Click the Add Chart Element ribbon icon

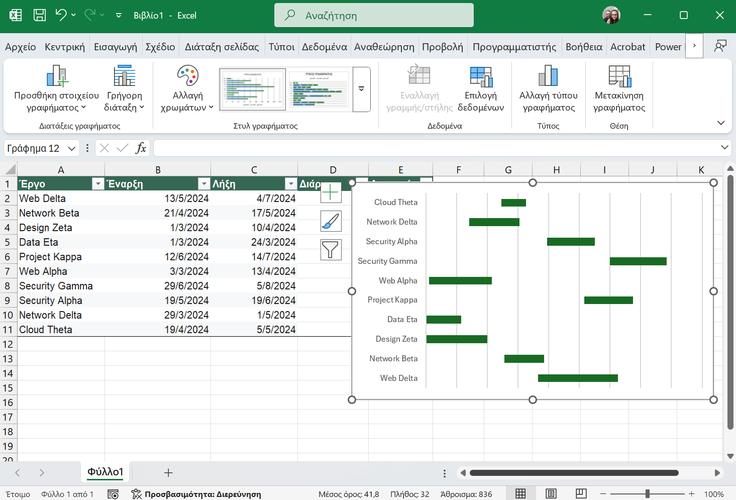(56, 76)
